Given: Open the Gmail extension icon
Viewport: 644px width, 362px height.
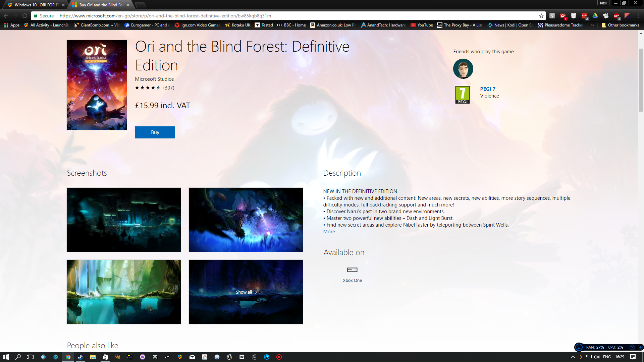Looking at the screenshot, I should point(563,16).
